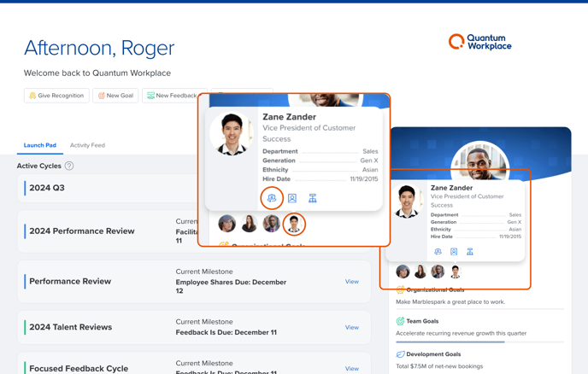This screenshot has height=374, width=588.
Task: Click the recognition icon in the small right-panel card
Action: [438, 251]
